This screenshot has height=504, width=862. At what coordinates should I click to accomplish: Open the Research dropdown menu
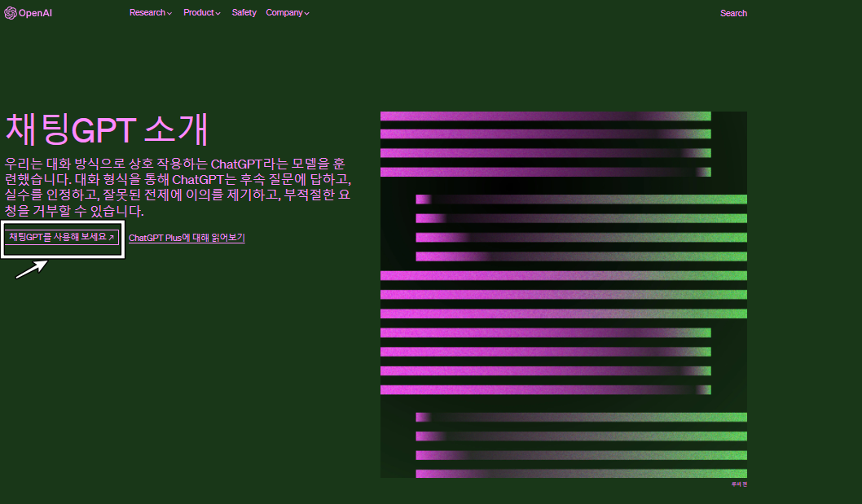[x=151, y=13]
